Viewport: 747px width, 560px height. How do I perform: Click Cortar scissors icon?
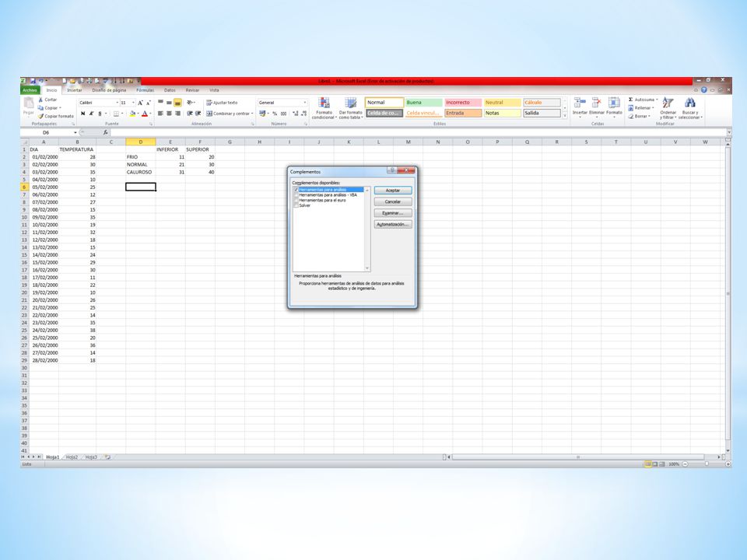point(40,100)
